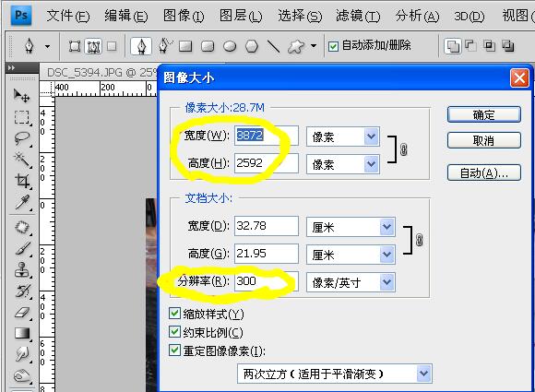
Task: Open the 编辑(E) menu
Action: point(126,16)
